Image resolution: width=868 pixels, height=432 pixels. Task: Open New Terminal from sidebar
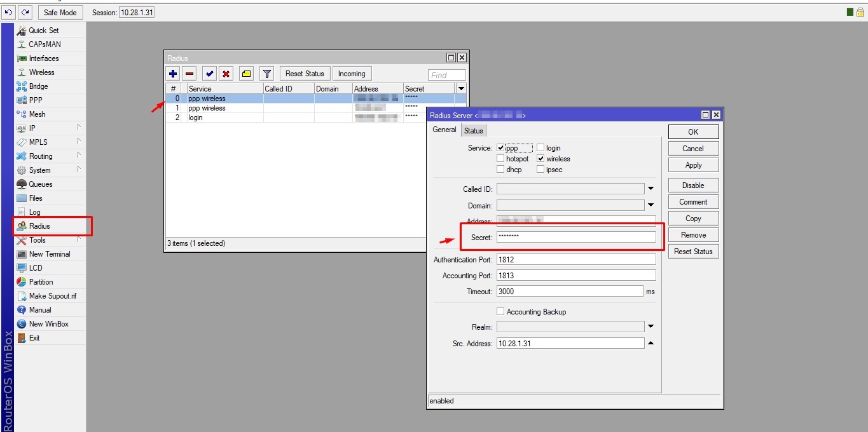(x=51, y=254)
